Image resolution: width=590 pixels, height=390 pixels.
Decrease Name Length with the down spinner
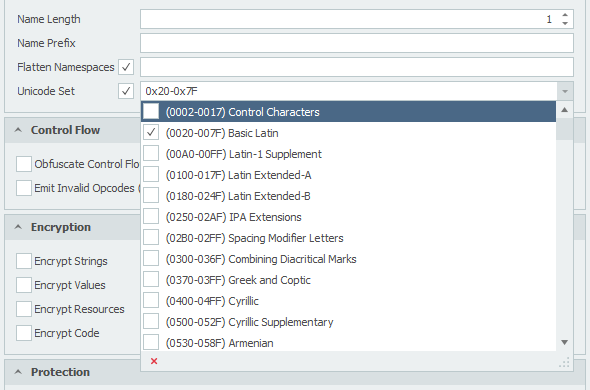click(x=565, y=23)
